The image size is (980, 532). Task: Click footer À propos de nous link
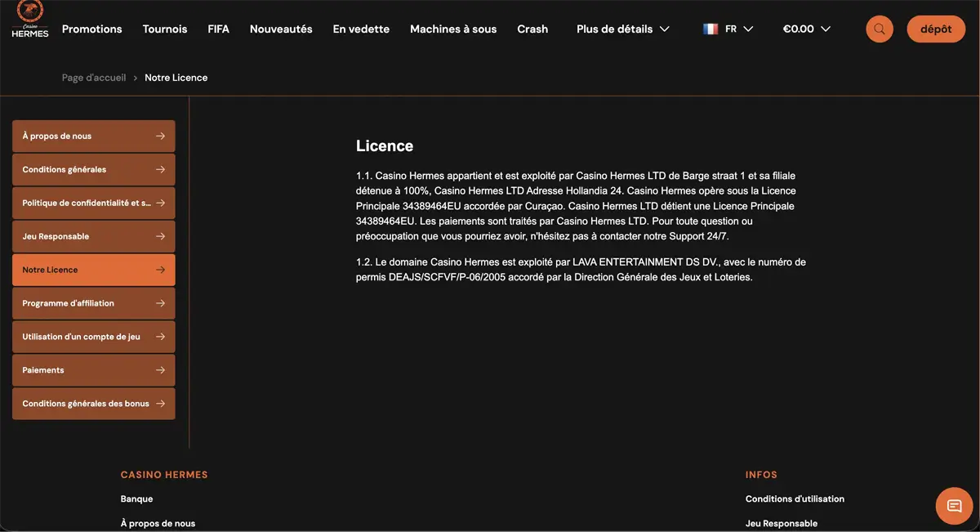click(158, 523)
